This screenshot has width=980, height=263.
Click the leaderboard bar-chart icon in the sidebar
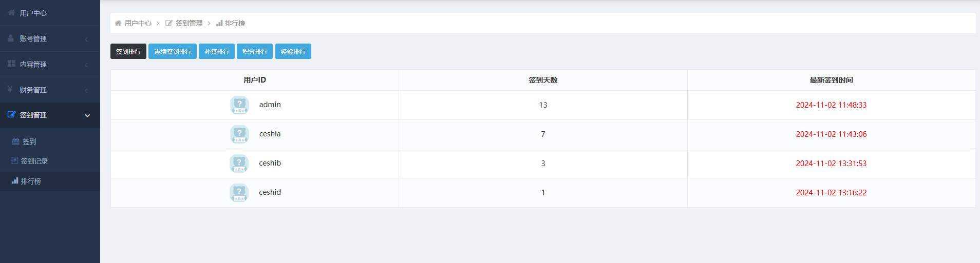(15, 181)
